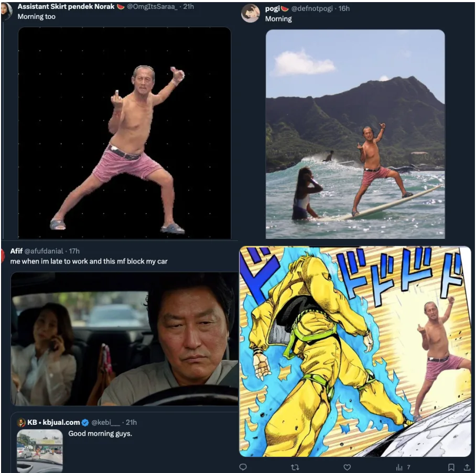Open the surfing edit image

355,134
